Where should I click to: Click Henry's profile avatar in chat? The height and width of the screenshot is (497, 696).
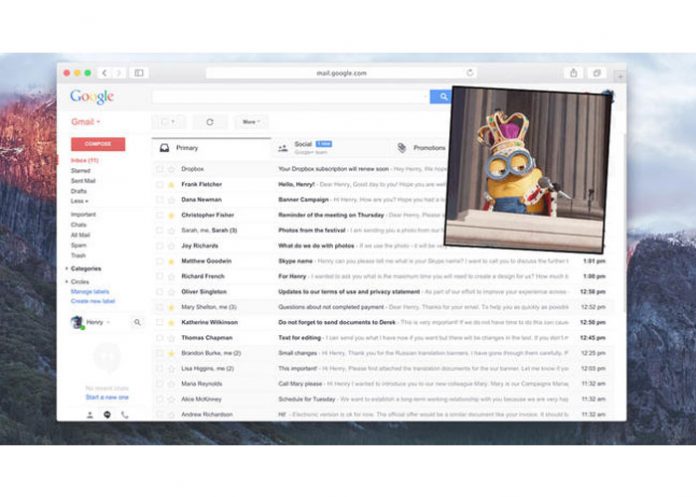click(77, 322)
